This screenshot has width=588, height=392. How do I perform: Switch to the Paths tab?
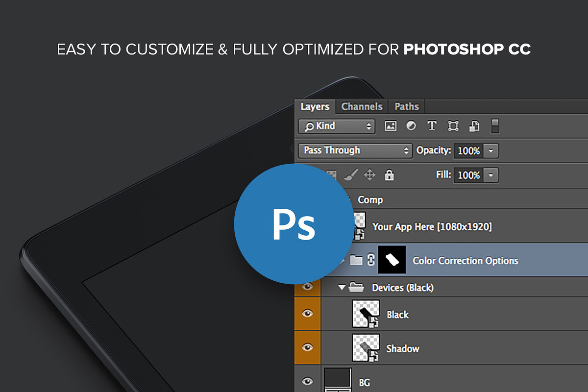pos(407,106)
